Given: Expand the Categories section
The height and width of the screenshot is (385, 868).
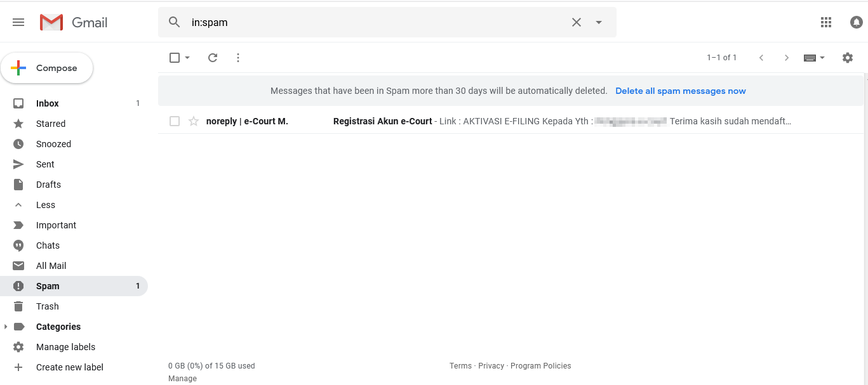Looking at the screenshot, I should 6,327.
